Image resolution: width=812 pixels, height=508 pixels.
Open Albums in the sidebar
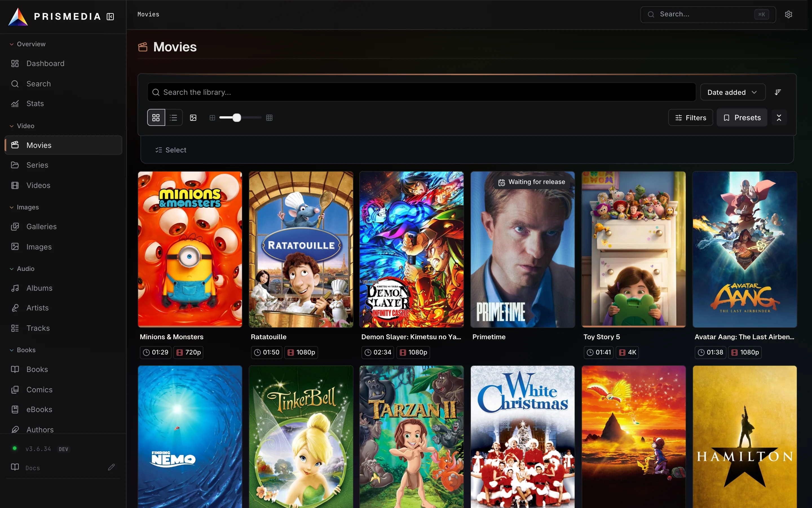tap(63, 288)
